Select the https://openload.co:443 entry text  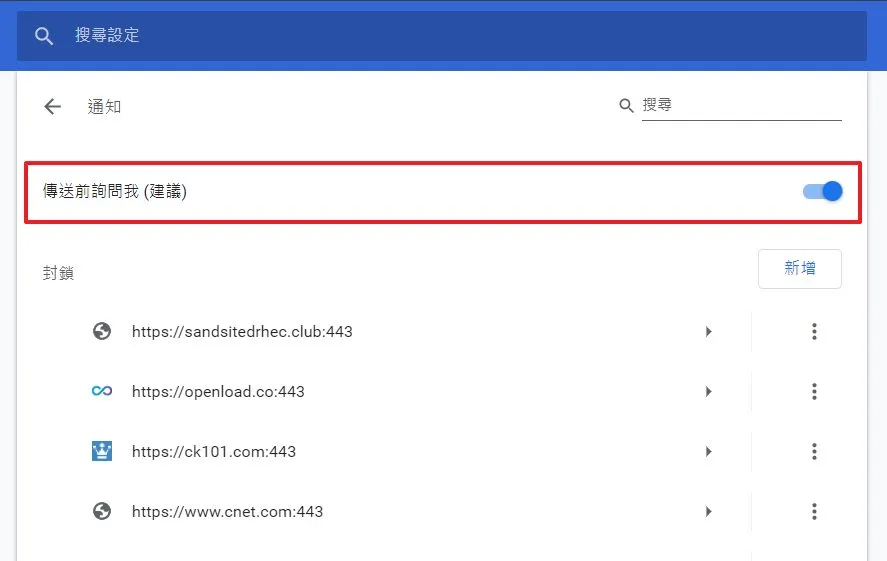click(218, 392)
